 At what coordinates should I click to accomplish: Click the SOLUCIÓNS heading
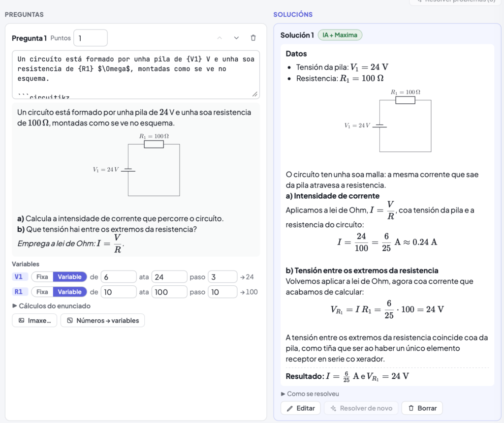[x=293, y=14]
